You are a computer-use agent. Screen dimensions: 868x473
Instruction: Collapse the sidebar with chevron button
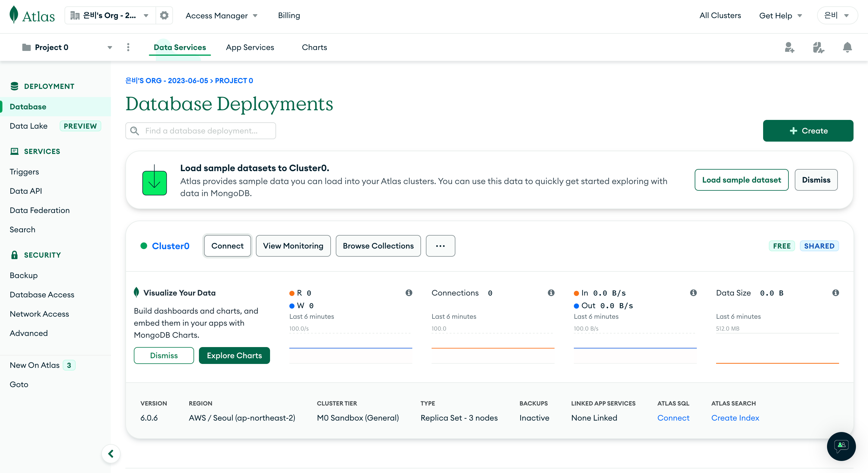click(111, 453)
